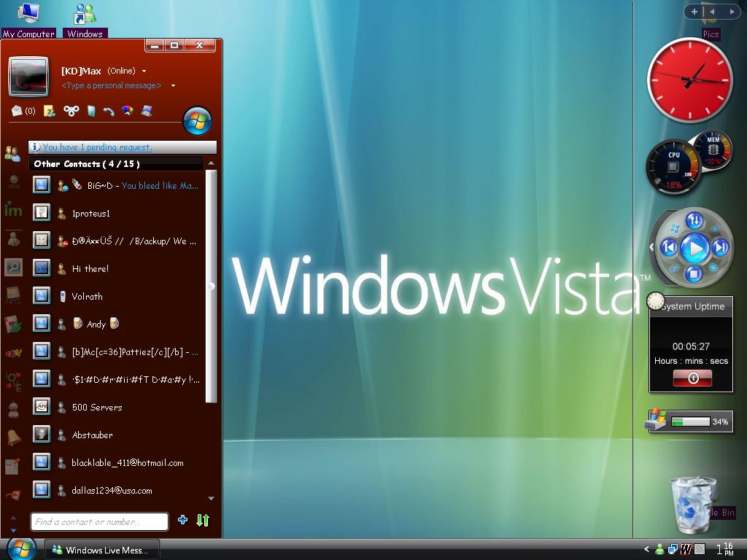
Task: Select contact 1proteus1
Action: point(115,213)
